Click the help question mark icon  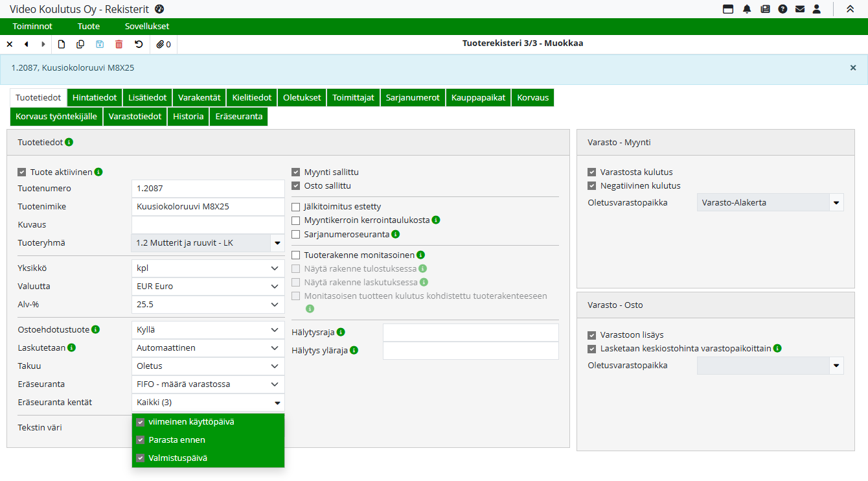tap(782, 9)
